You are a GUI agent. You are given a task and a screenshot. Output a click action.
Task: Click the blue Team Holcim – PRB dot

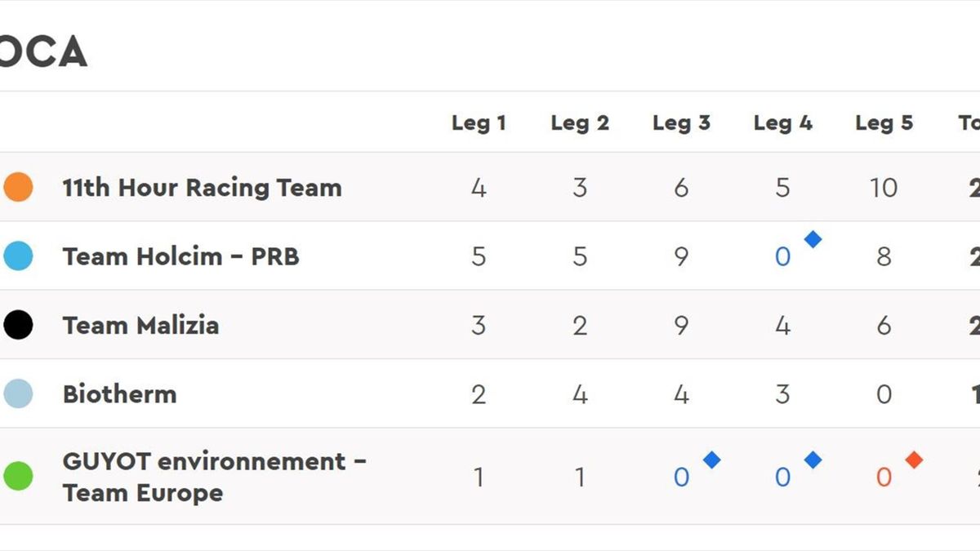[x=18, y=256]
